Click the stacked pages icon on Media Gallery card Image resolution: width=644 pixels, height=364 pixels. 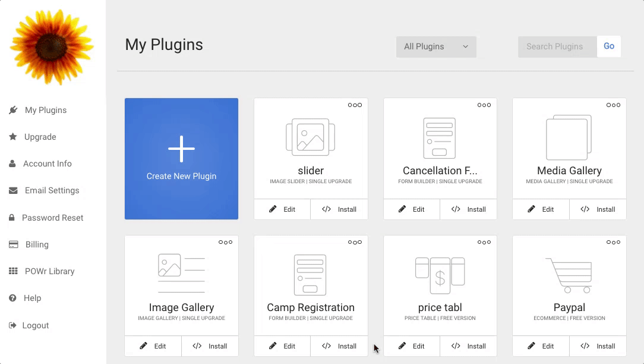(569, 137)
